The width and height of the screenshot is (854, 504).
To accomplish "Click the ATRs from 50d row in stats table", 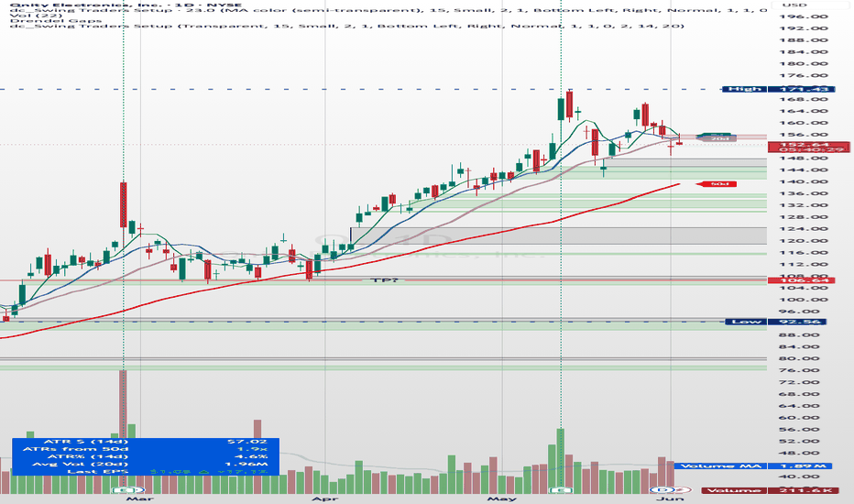I will click(146, 450).
